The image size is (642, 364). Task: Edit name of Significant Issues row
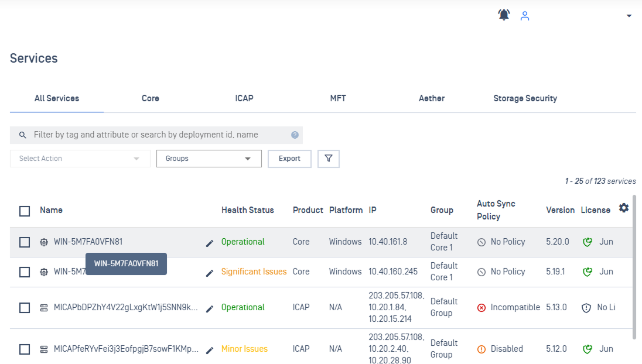pyautogui.click(x=210, y=273)
